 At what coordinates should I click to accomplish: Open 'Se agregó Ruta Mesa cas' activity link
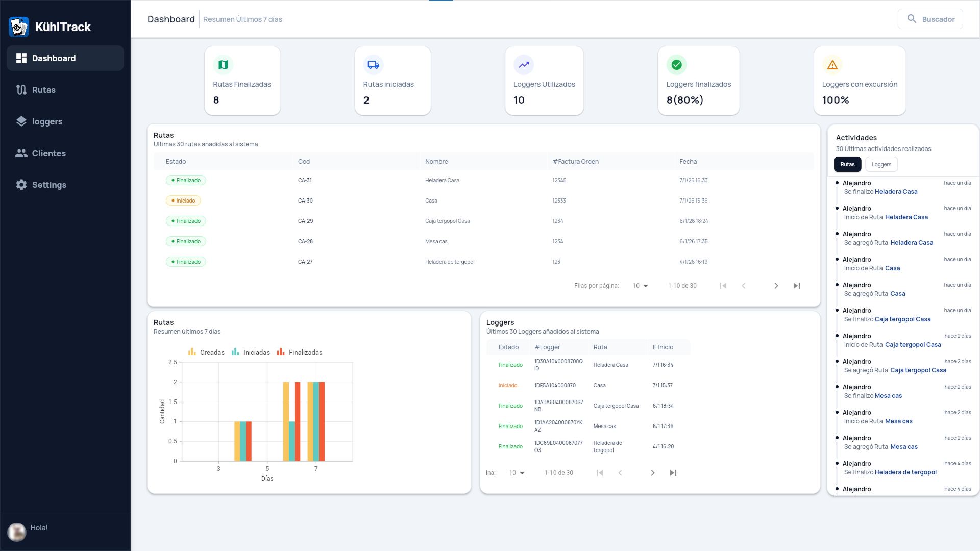tap(904, 447)
